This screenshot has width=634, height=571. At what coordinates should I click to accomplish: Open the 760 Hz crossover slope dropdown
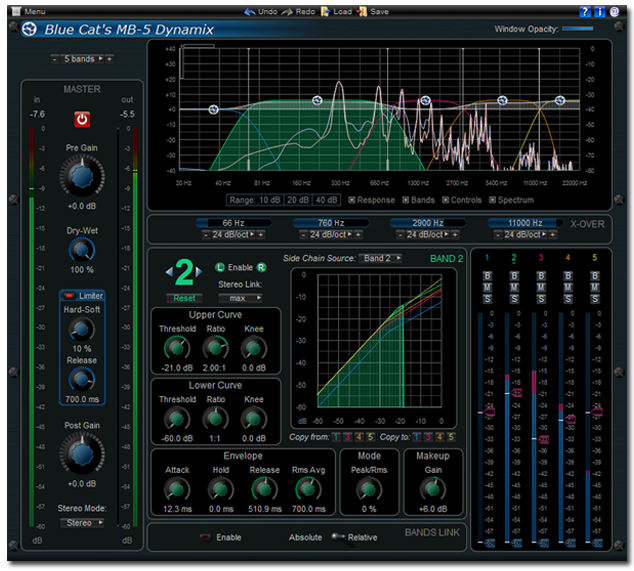click(330, 235)
